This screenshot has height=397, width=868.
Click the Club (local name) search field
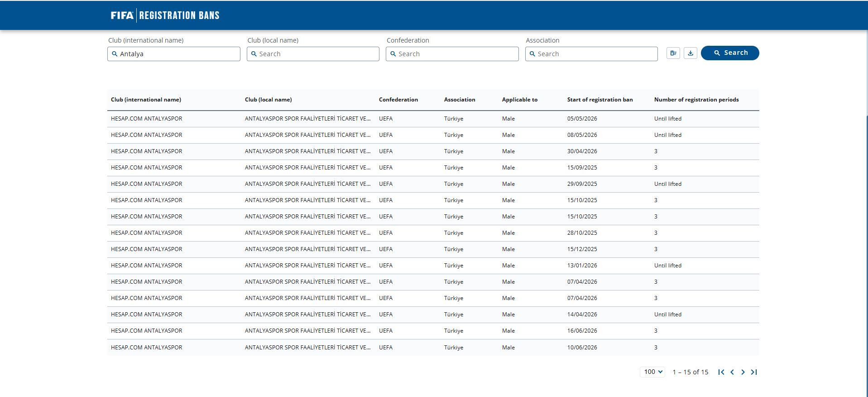coord(313,54)
